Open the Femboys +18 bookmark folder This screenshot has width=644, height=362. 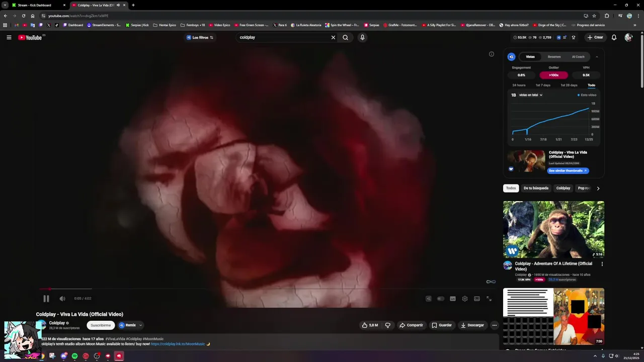point(193,25)
